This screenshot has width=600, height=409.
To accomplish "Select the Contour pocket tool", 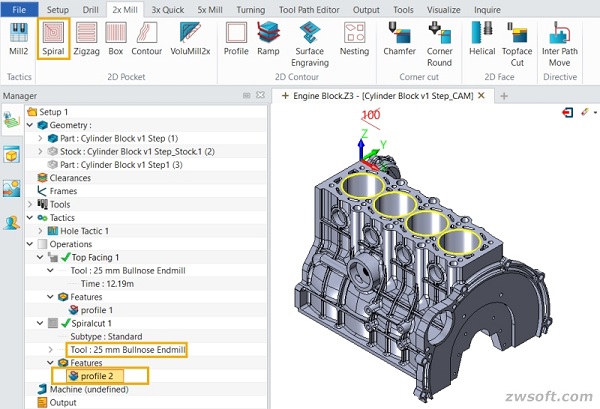I will coord(147,38).
